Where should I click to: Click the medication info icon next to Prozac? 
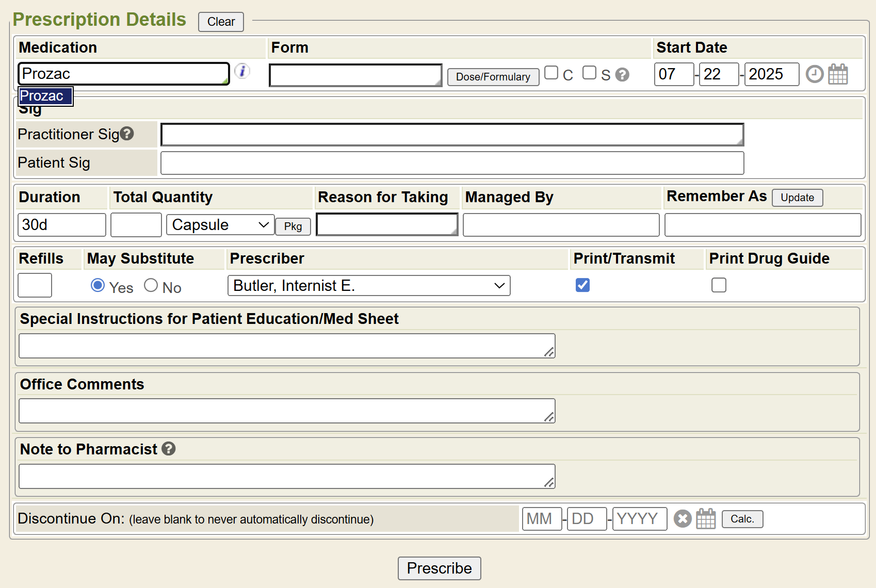(242, 71)
